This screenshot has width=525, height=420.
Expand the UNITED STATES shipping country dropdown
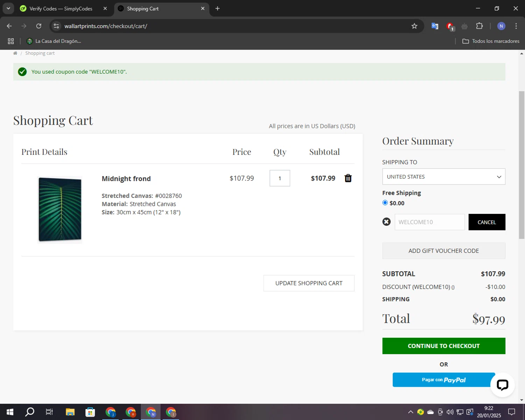click(443, 177)
